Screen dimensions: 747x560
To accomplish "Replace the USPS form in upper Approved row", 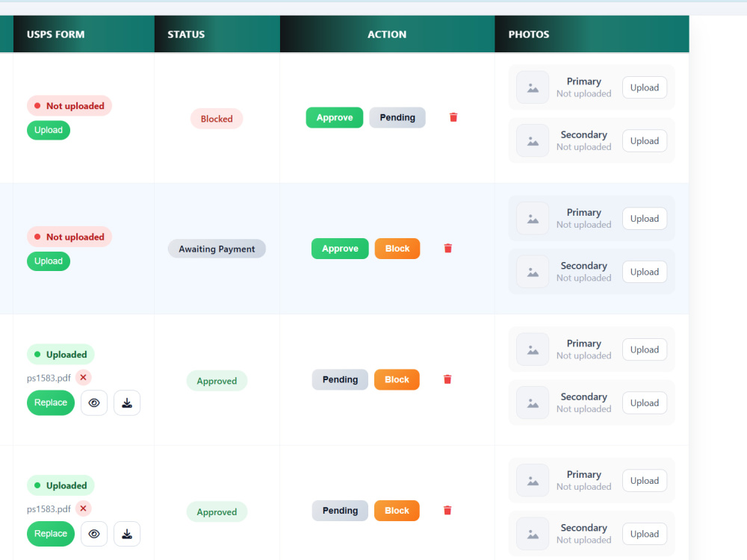I will (x=51, y=403).
